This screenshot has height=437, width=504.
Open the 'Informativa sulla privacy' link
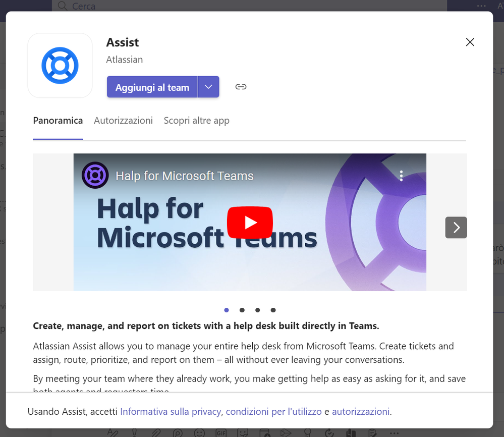click(x=171, y=412)
